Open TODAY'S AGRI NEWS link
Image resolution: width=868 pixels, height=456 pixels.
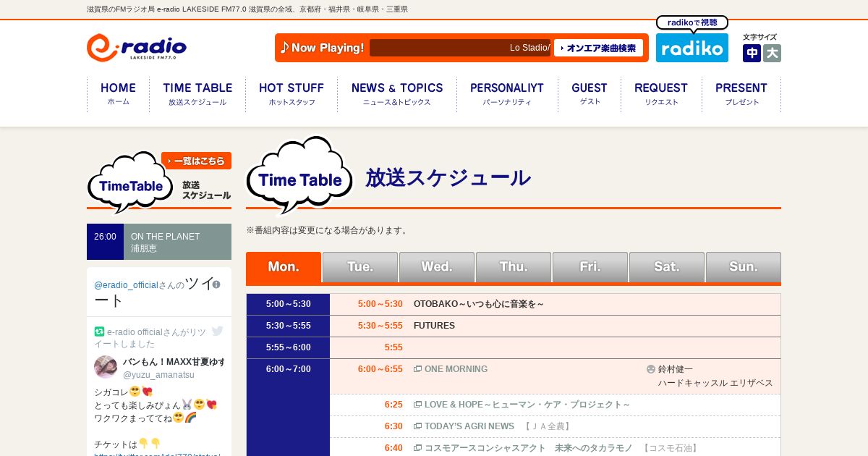(469, 426)
